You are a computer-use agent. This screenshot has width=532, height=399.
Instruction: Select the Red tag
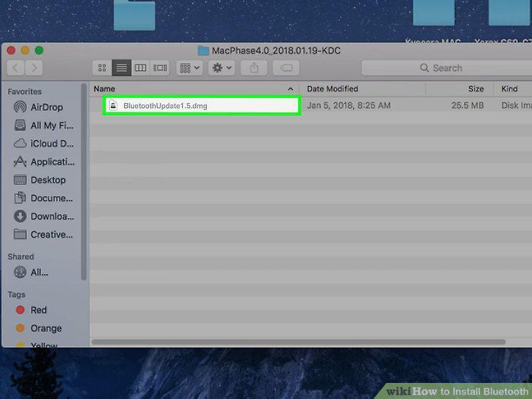coord(31,310)
